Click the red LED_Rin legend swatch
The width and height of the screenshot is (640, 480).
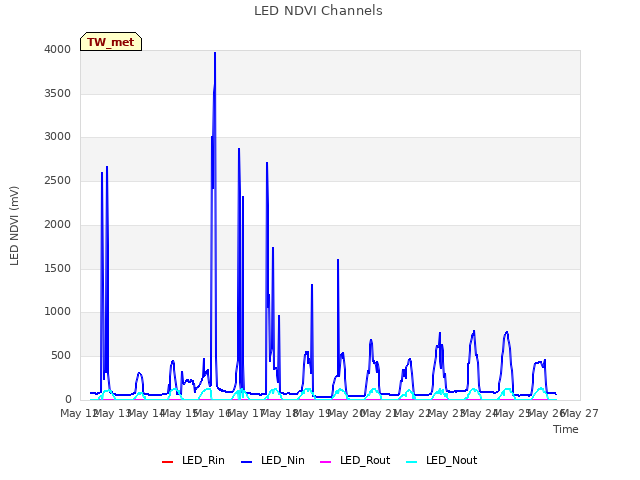[167, 462]
